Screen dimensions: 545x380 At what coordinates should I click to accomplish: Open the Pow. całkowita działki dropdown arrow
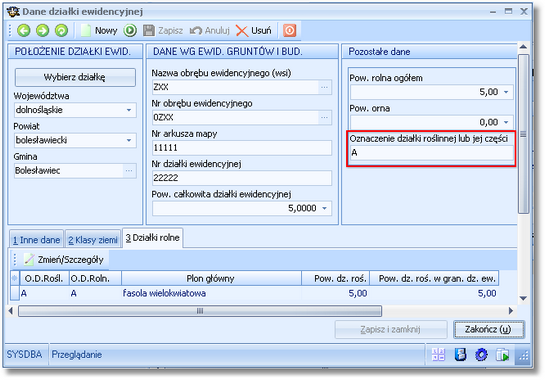tap(324, 208)
